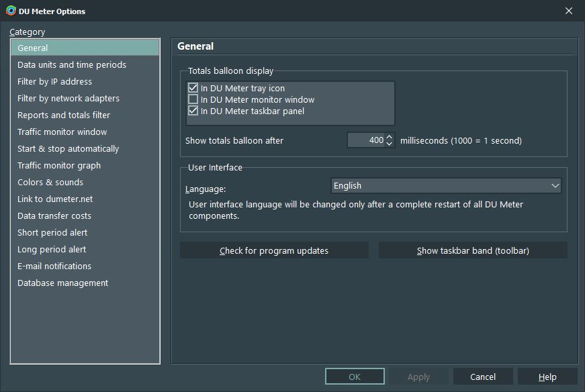
Task: Select 'Traffic monitor window' category
Action: (x=85, y=132)
